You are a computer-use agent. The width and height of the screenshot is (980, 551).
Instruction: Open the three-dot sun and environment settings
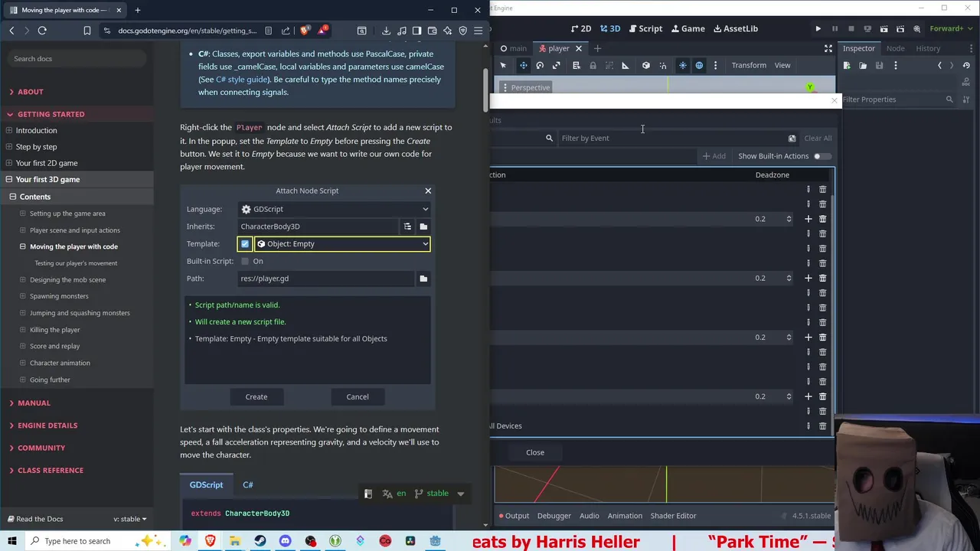click(x=715, y=65)
